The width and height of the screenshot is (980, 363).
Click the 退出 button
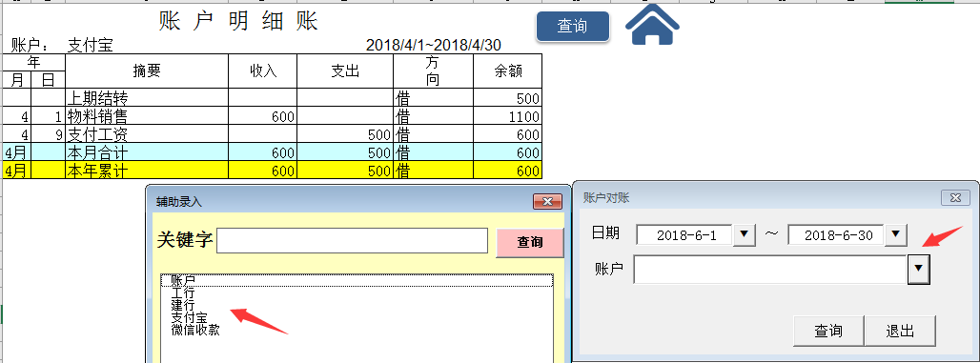point(900,332)
